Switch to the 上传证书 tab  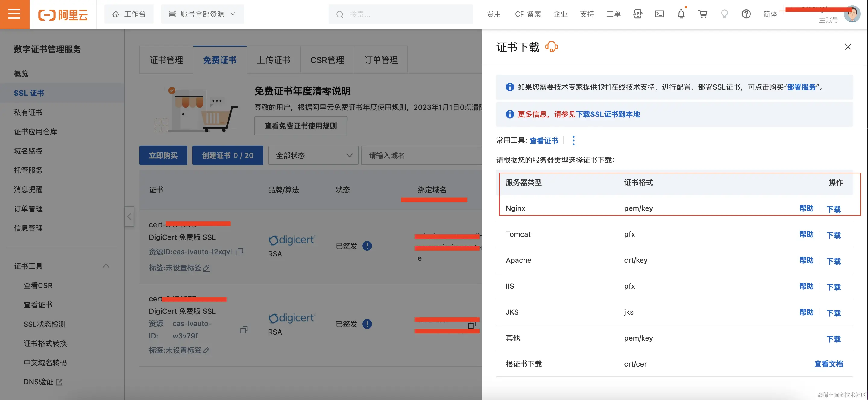(x=273, y=60)
